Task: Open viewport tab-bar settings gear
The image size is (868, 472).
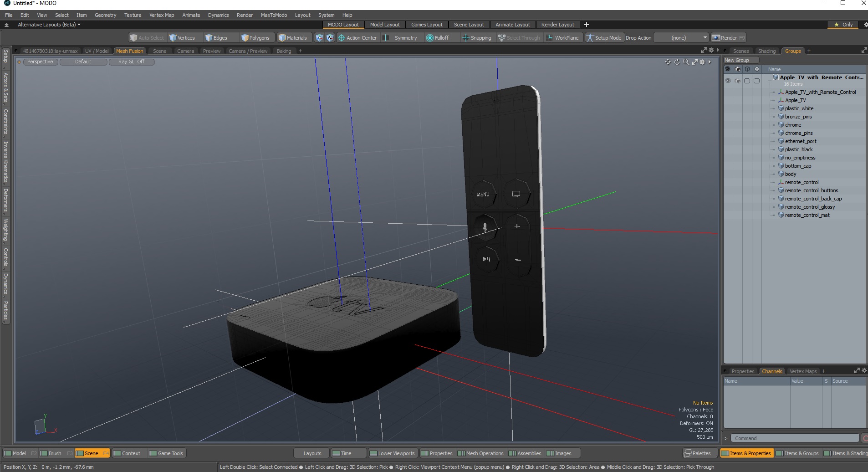Action: pos(711,50)
